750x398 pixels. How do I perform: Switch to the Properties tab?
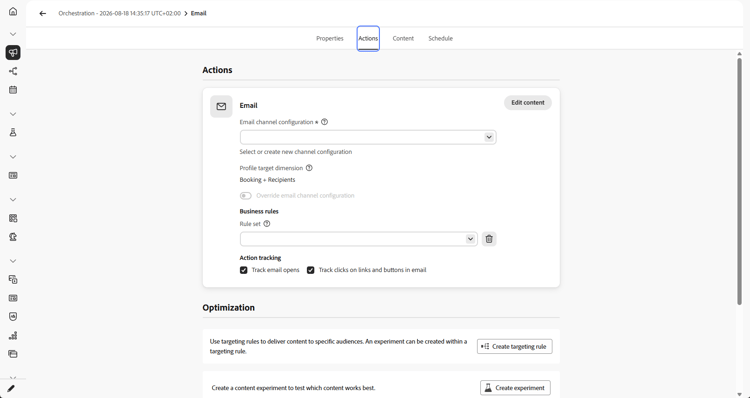330,38
